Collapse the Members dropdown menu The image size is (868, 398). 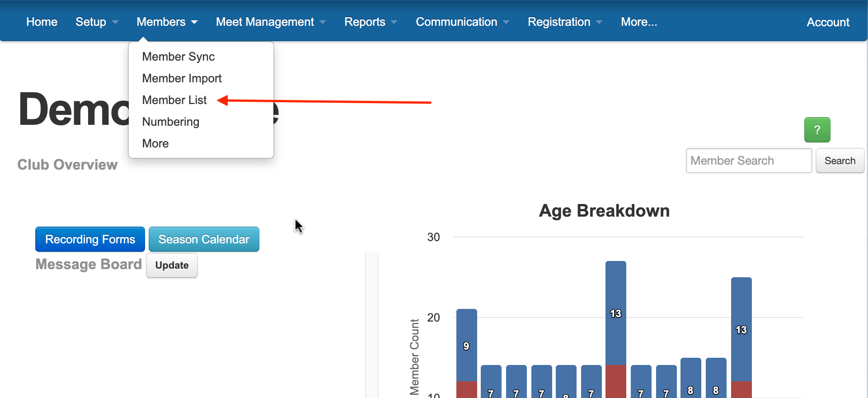coord(167,22)
